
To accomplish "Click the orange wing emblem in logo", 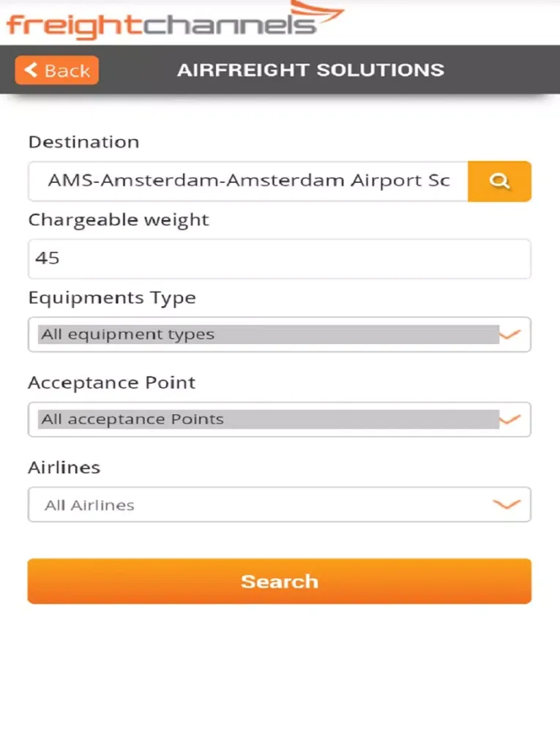I will coord(318,12).
